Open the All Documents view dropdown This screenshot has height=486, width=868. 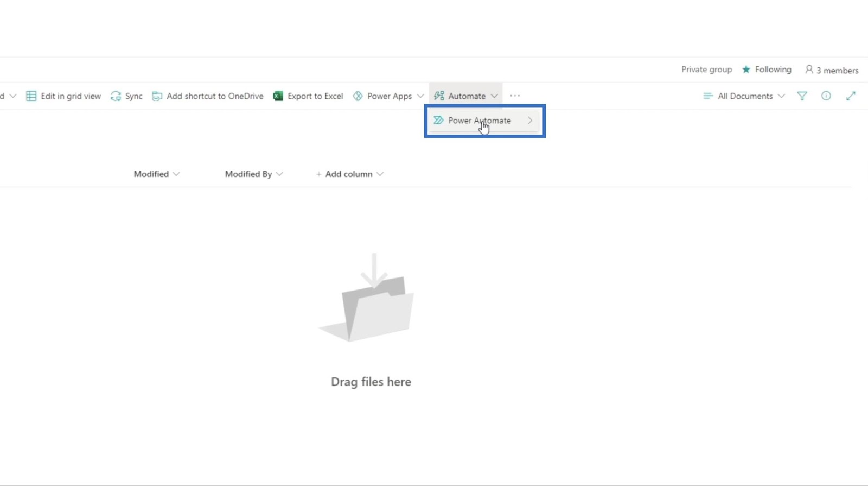pyautogui.click(x=781, y=96)
